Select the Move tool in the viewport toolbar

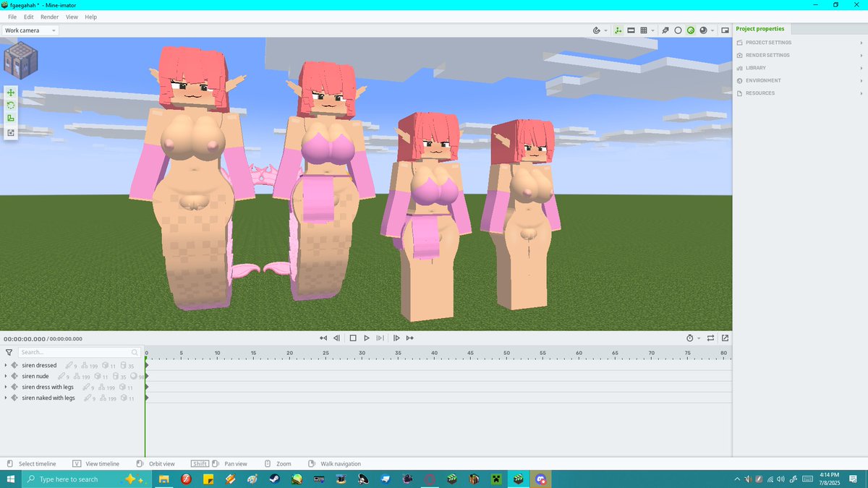coord(10,93)
